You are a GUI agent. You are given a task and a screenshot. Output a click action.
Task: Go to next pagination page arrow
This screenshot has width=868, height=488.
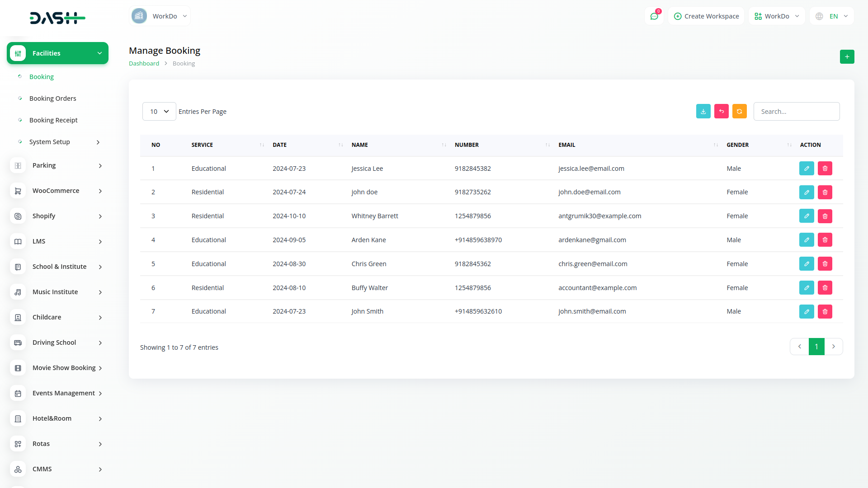[x=834, y=347]
